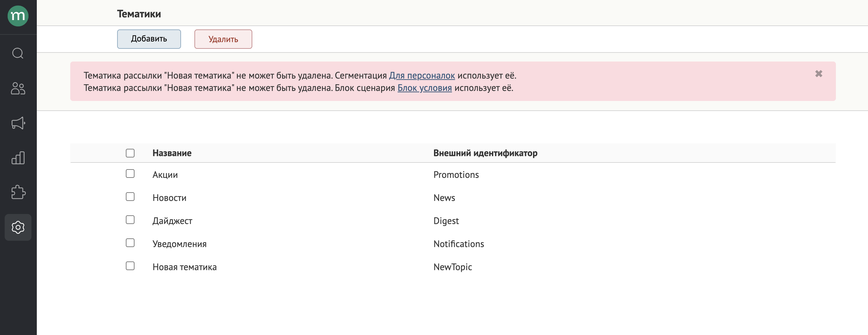Click the Notifications identifier cell
Image resolution: width=868 pixels, height=335 pixels.
(x=459, y=244)
